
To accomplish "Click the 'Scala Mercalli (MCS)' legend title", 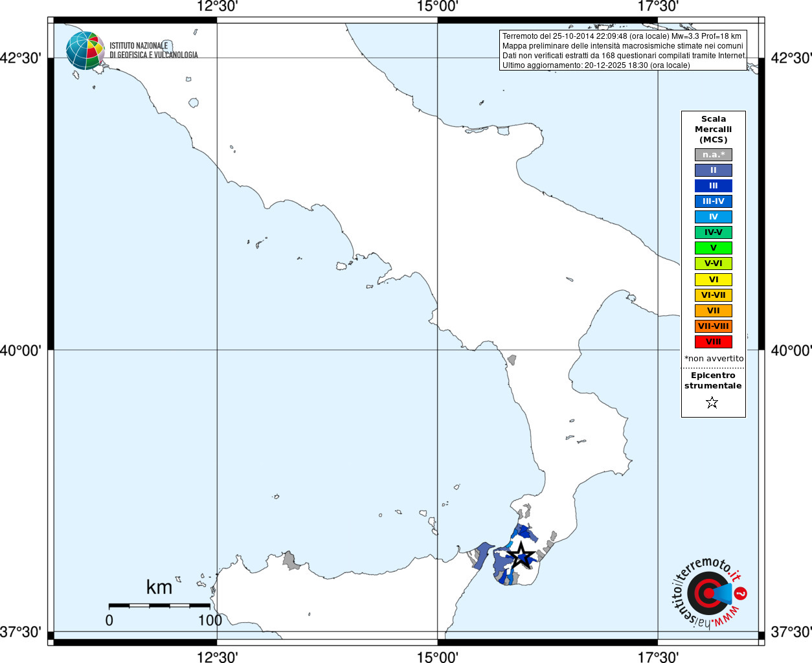I will (x=714, y=129).
